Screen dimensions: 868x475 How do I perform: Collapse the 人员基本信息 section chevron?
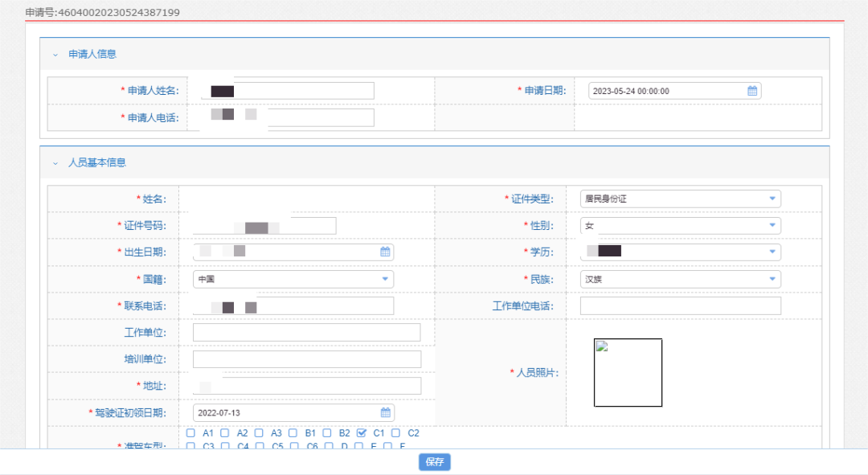[x=55, y=162]
